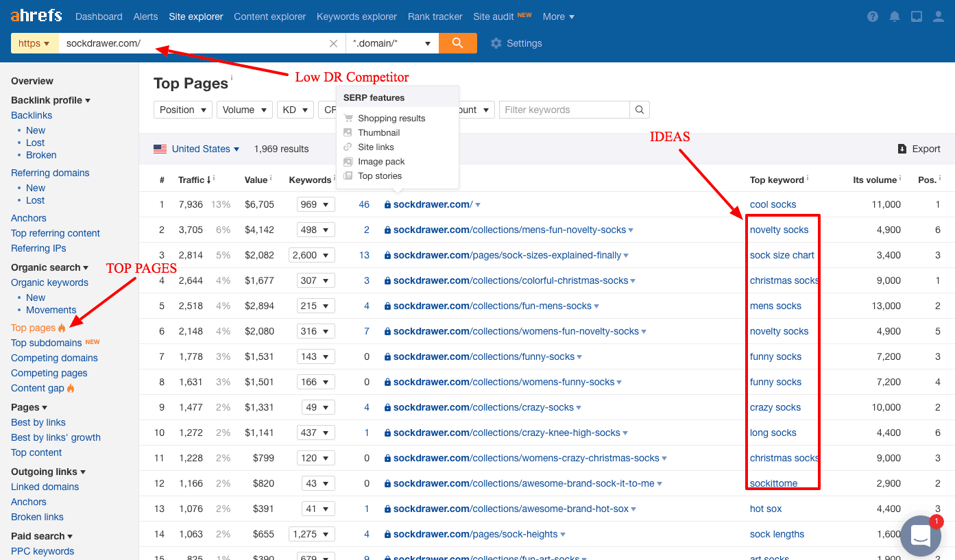Open the More menu in top navigation

coord(558,16)
